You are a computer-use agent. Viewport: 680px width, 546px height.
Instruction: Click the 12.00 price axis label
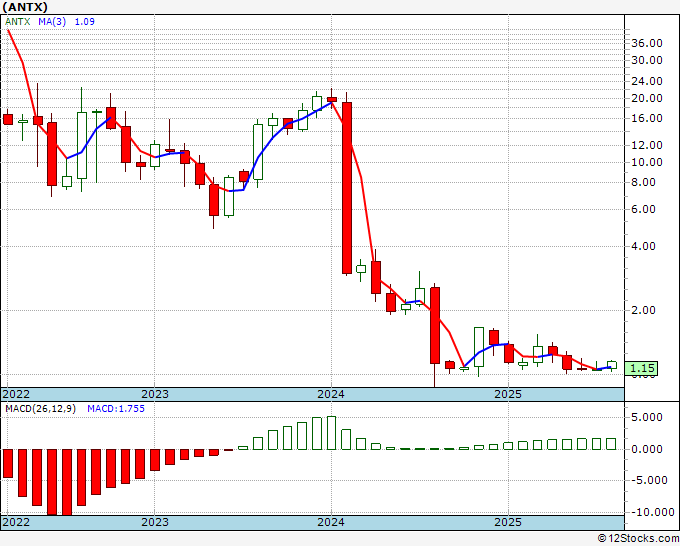[x=647, y=145]
